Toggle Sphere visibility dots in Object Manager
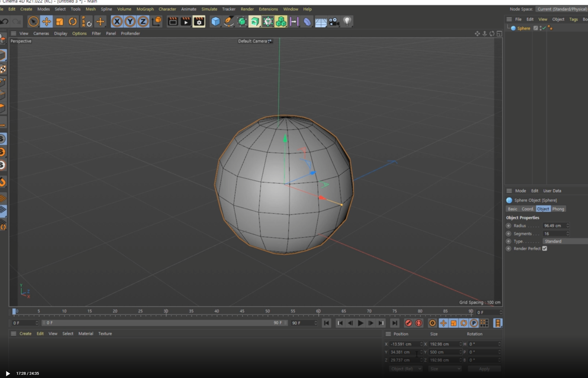This screenshot has height=378, width=588. (540, 28)
